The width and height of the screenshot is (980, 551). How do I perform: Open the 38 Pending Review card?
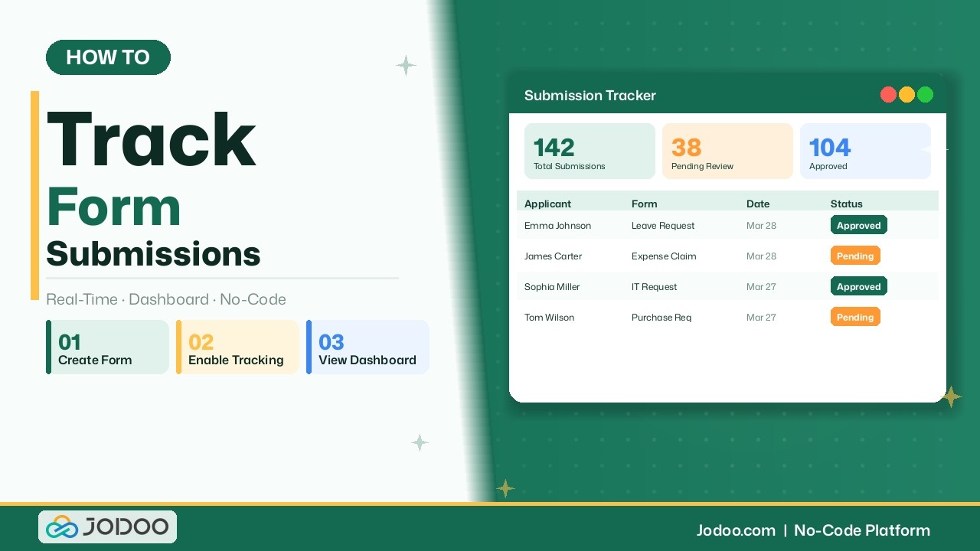click(727, 152)
